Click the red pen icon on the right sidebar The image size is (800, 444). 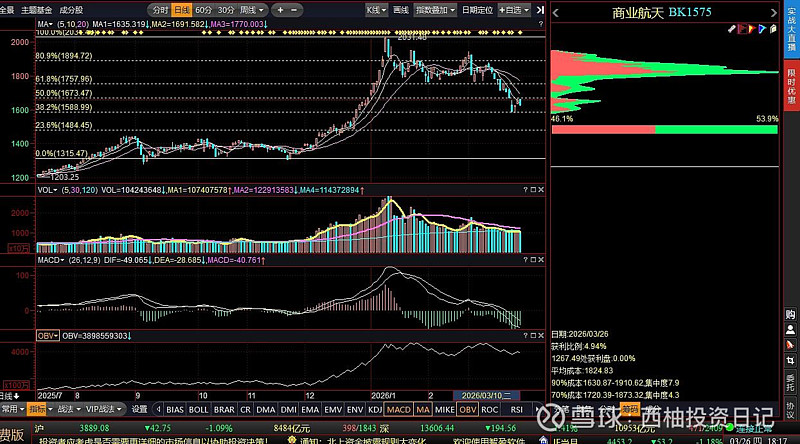tap(790, 346)
